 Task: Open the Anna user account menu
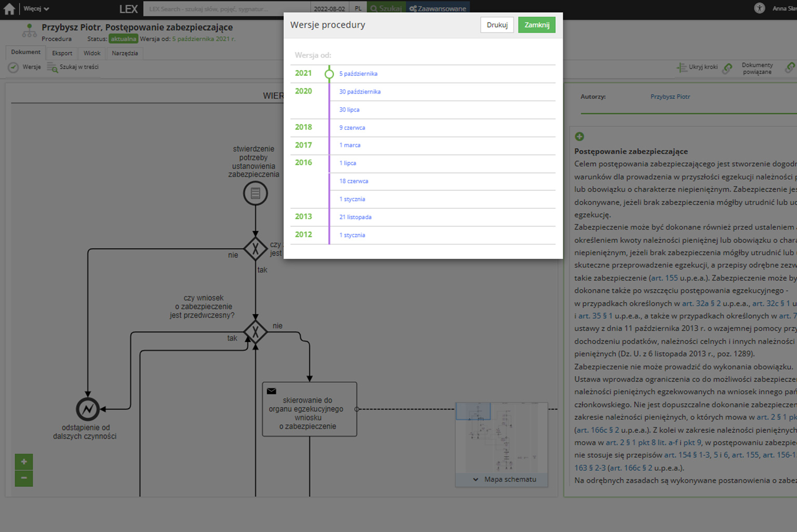(x=784, y=9)
